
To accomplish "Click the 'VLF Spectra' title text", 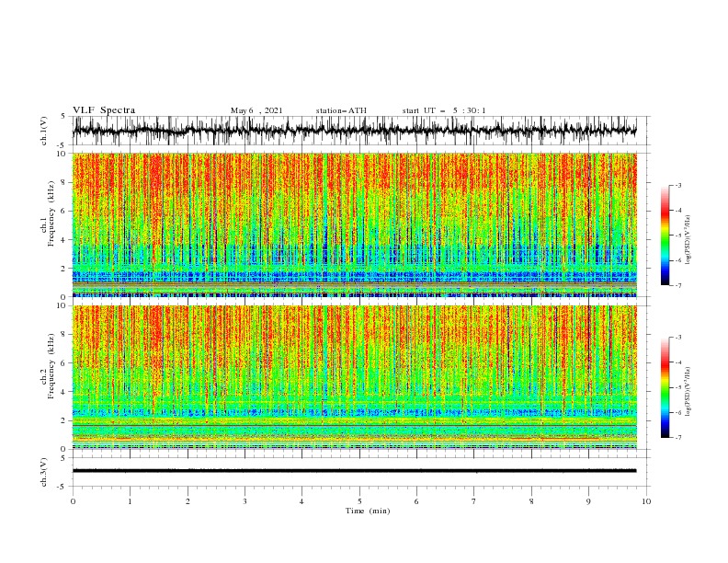I will 104,110.
